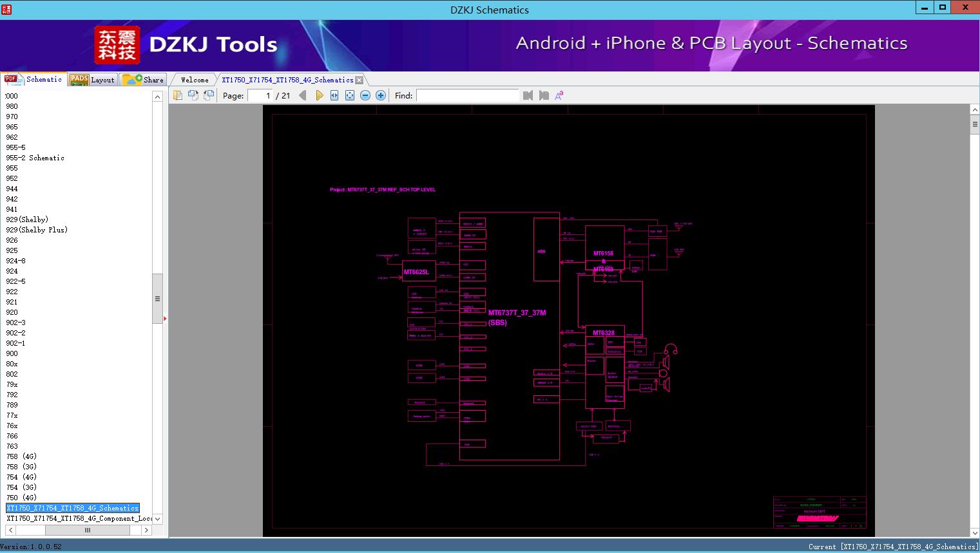Select the 929(Shelby Plus) list item
Viewport: 980px width, 553px height.
[37, 230]
